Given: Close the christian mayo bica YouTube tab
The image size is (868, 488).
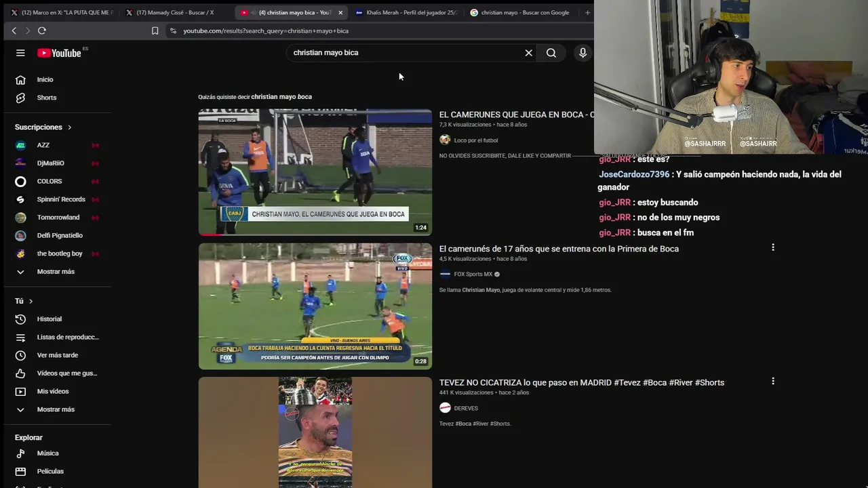Looking at the screenshot, I should [340, 12].
